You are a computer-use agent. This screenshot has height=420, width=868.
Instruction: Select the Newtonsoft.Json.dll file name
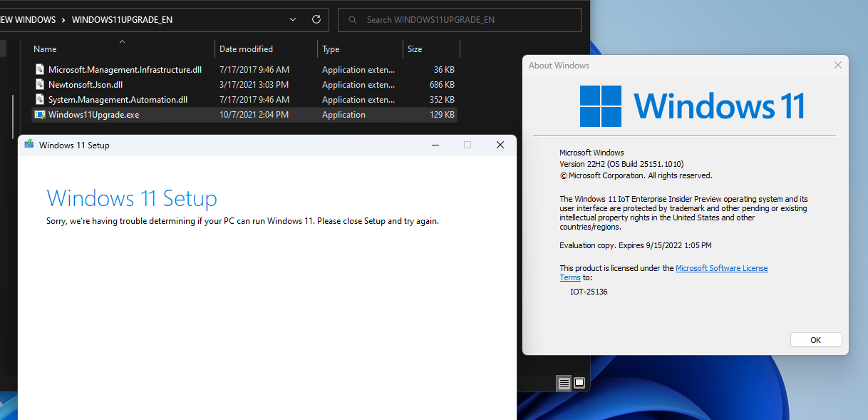(86, 85)
